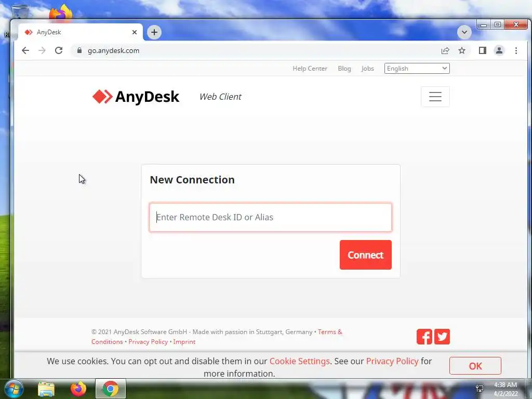Screen dimensions: 532x399
Task: Click the AnyDesk logo
Action: coord(136,97)
